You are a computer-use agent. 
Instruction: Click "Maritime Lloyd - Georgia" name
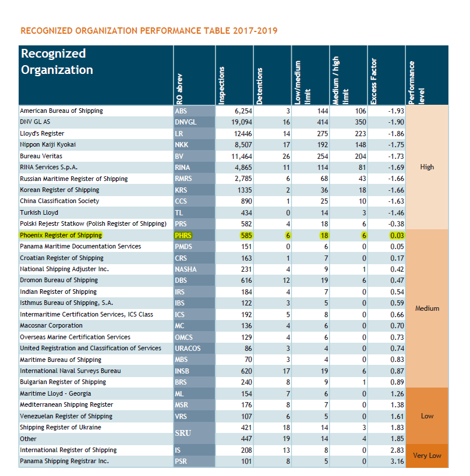pyautogui.click(x=55, y=393)
